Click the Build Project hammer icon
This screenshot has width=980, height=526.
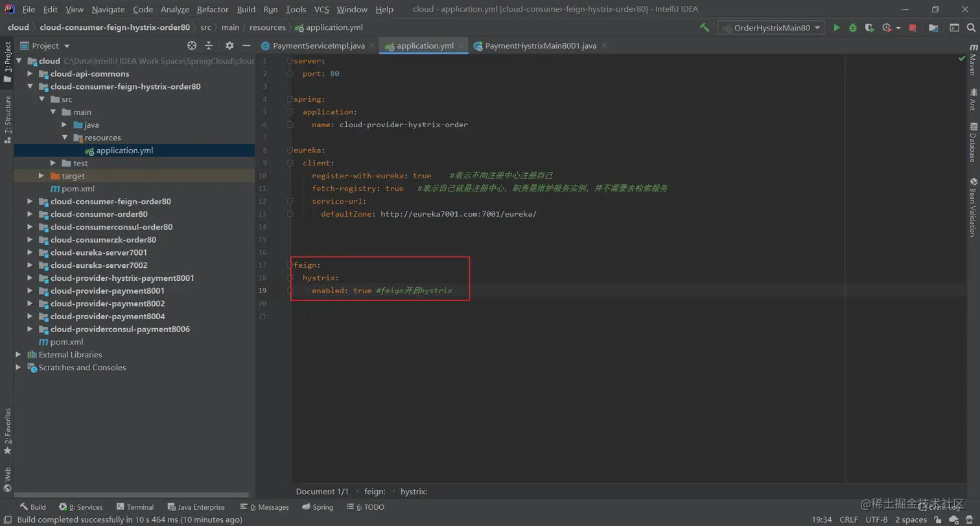pyautogui.click(x=705, y=28)
